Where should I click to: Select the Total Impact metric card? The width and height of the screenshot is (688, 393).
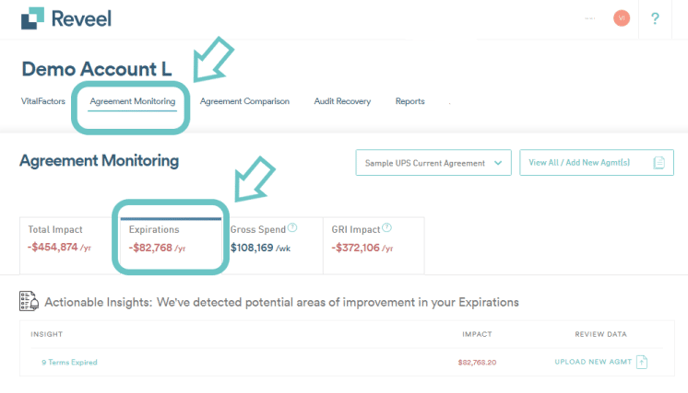[x=66, y=244]
